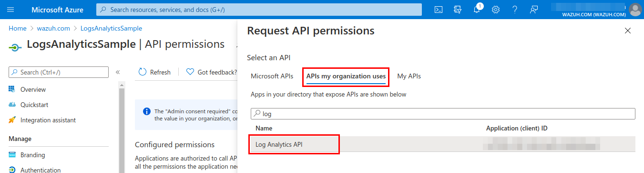The image size is (644, 173).
Task: Click the WAZUH.COM account label
Action: [593, 14]
